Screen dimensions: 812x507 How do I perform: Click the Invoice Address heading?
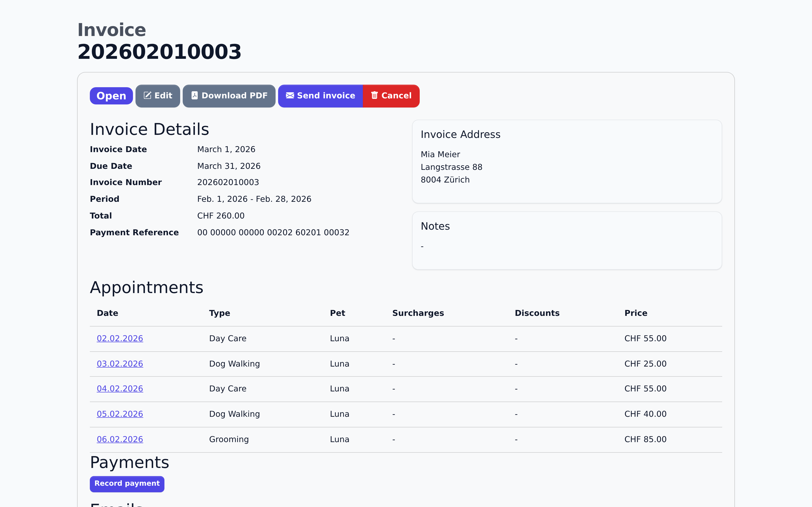(460, 134)
